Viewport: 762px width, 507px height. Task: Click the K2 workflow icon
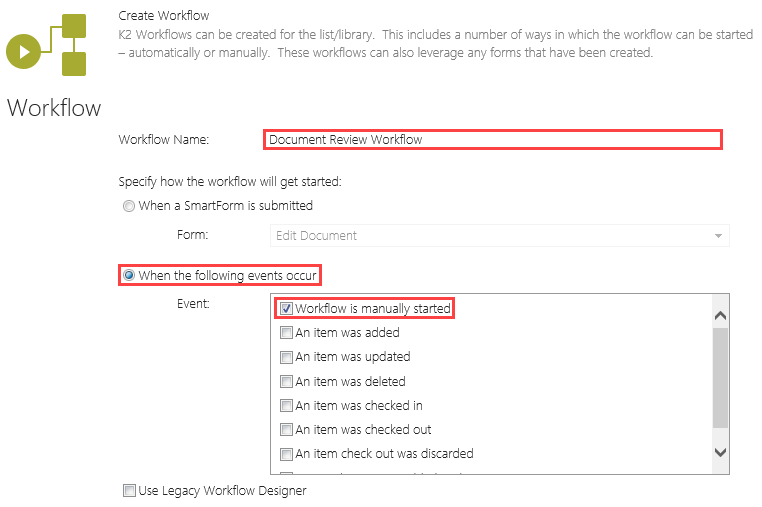(x=46, y=46)
